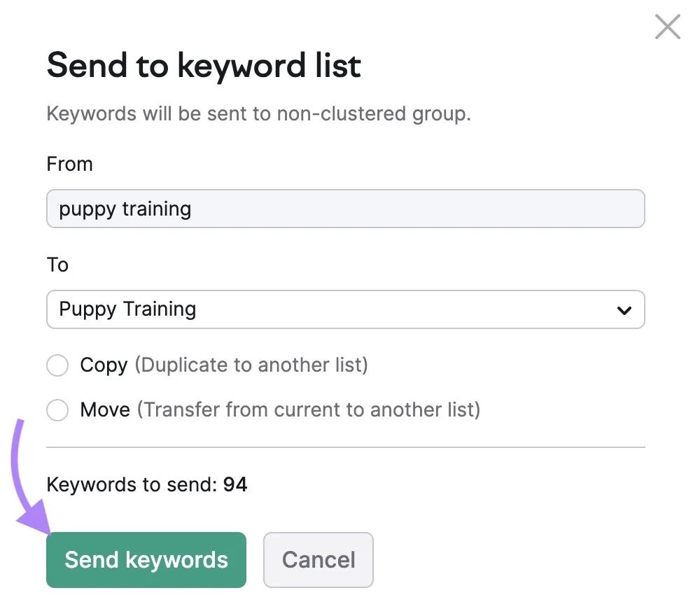Click Send keywords button
The image size is (693, 616).
[x=146, y=560]
